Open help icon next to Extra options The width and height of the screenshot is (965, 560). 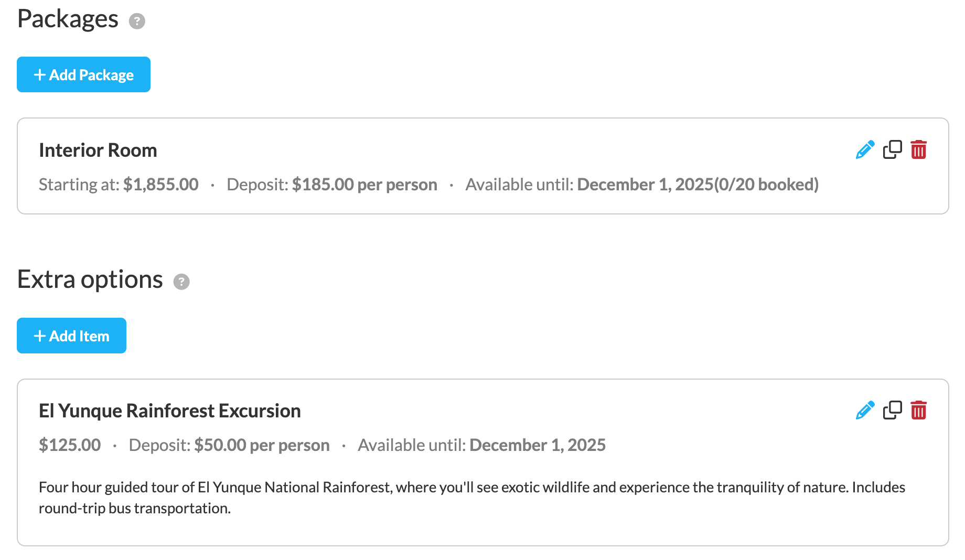pyautogui.click(x=181, y=282)
